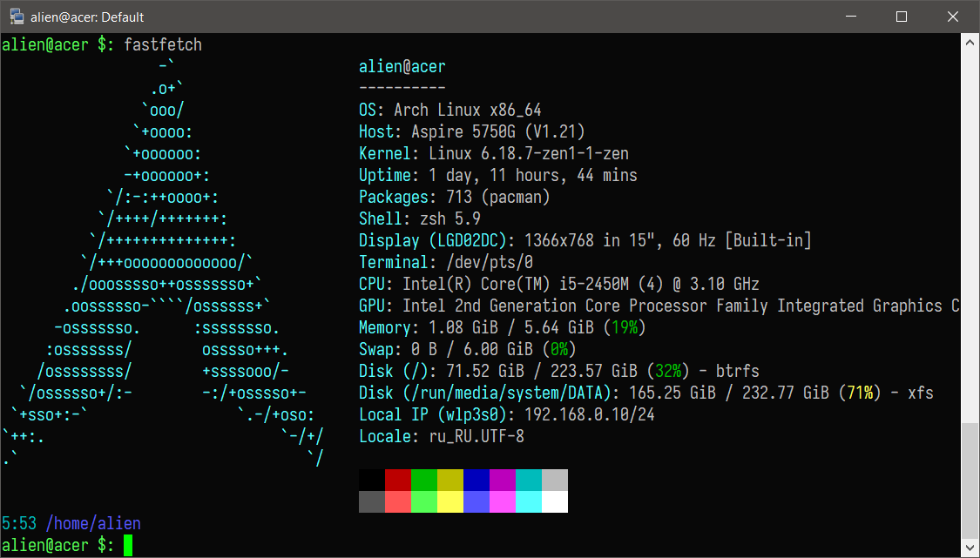Maximize the terminal window
The image size is (980, 558).
pos(902,17)
